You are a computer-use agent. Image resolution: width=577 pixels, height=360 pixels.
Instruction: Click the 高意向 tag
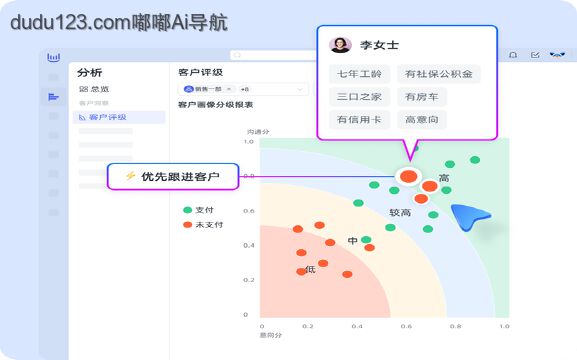[x=422, y=119]
